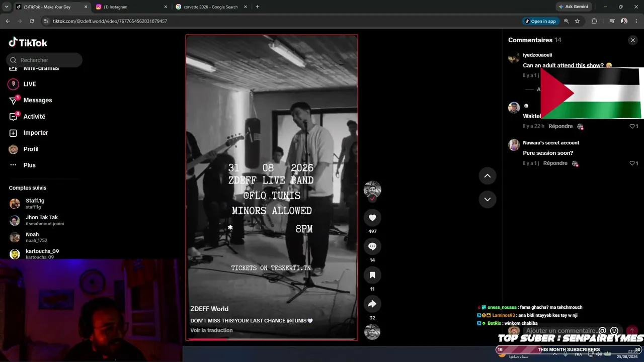This screenshot has width=644, height=362.
Task: Open a new browser tab
Action: tap(258, 7)
